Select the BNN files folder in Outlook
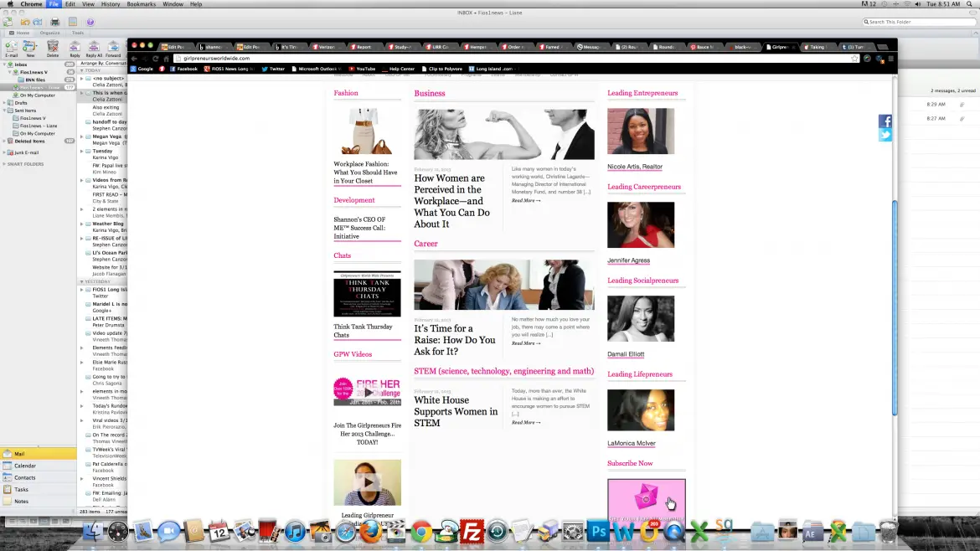 click(x=35, y=80)
